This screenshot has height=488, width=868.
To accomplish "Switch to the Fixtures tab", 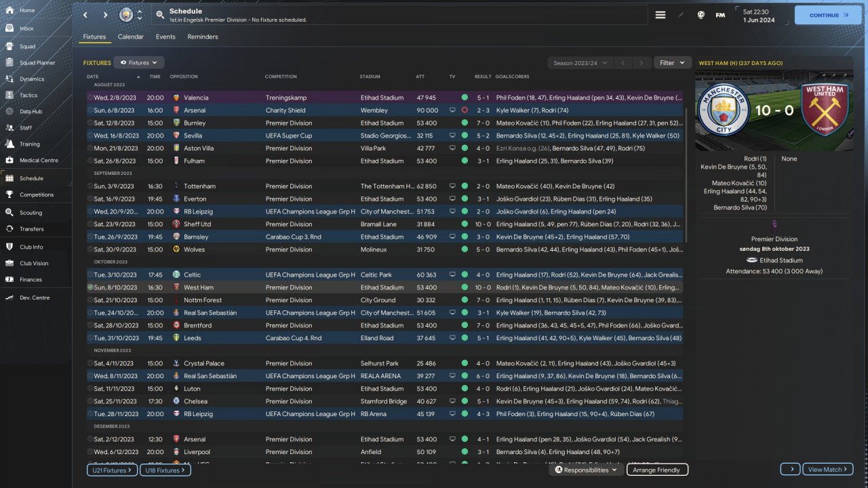I will tap(94, 37).
